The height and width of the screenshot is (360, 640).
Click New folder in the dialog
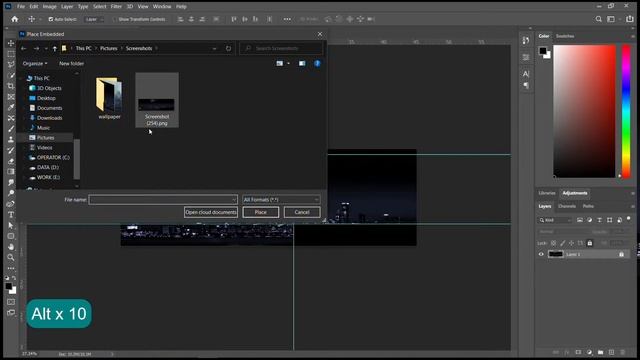tap(71, 64)
